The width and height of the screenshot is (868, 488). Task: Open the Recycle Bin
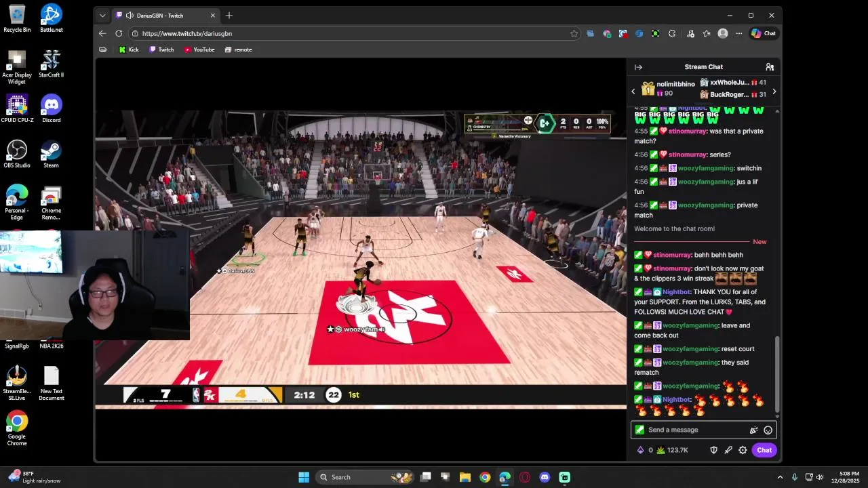pyautogui.click(x=17, y=18)
